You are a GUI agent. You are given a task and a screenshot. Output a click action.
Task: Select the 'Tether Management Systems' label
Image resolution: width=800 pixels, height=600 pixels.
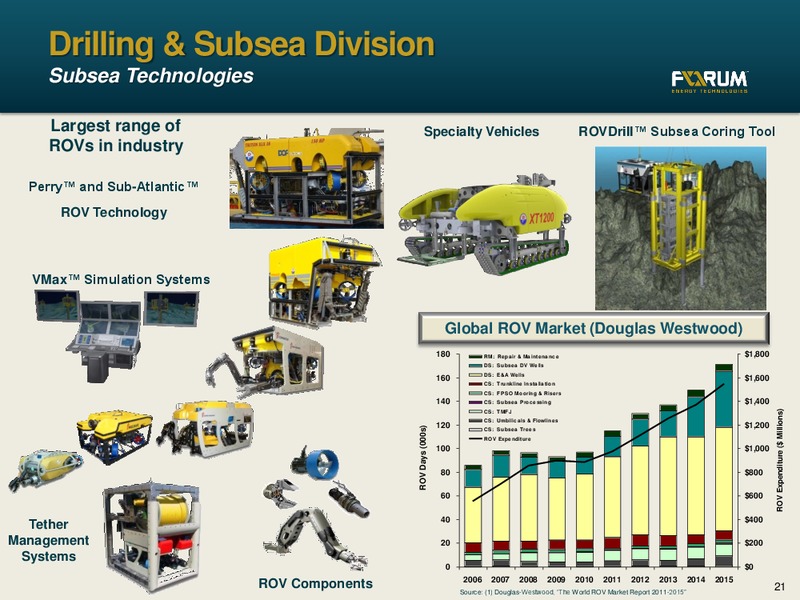pos(48,540)
